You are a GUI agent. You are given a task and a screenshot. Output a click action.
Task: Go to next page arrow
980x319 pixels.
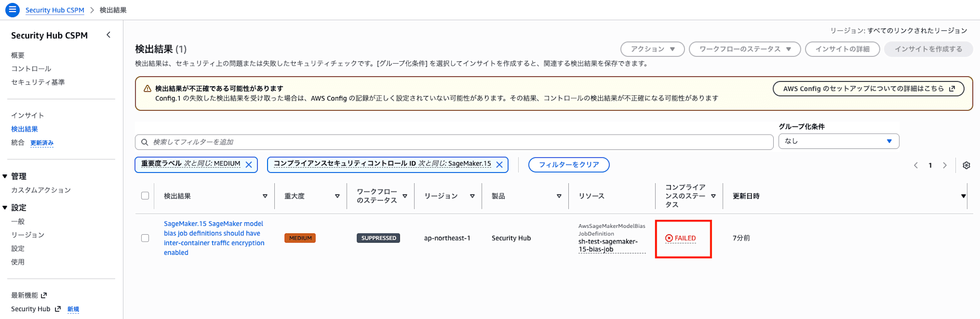click(x=945, y=165)
